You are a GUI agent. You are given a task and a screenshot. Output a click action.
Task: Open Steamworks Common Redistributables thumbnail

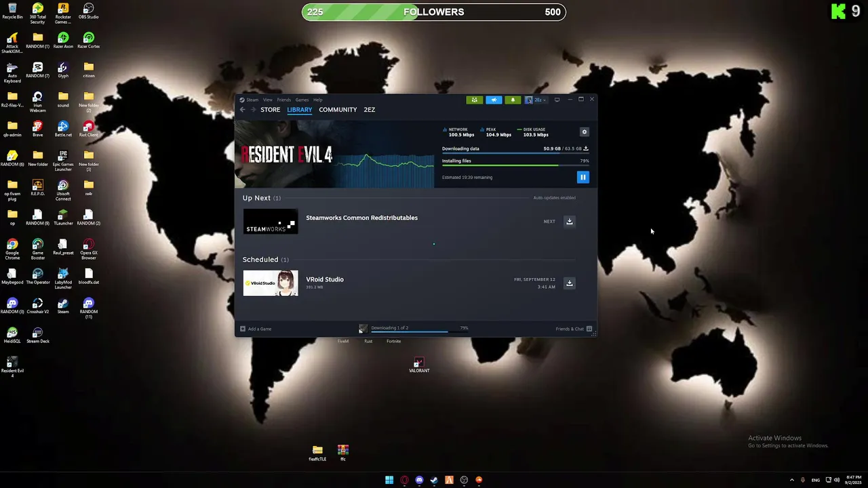(x=271, y=222)
